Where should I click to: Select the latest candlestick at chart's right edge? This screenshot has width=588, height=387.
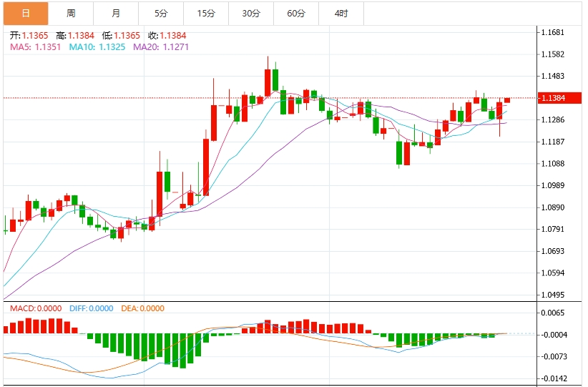coord(507,100)
